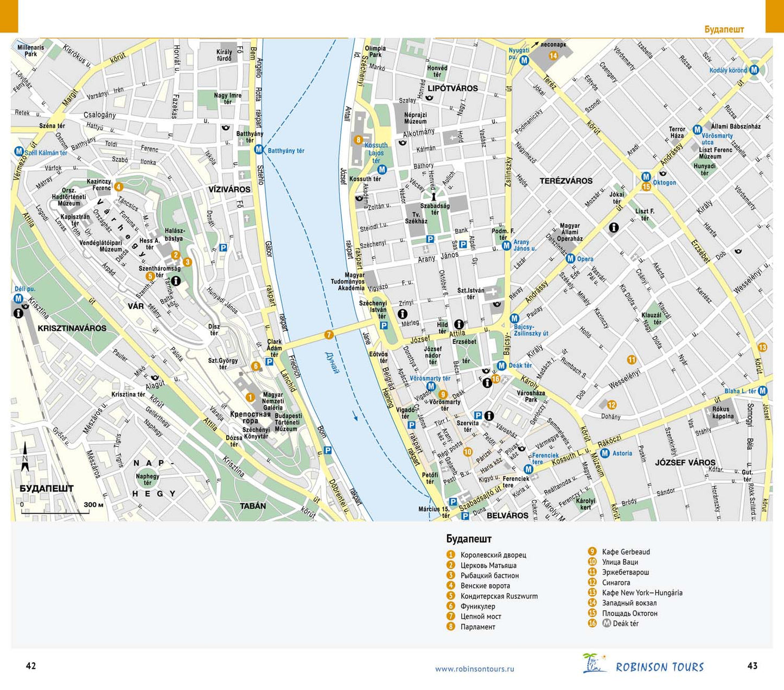Click map marker 14 near Nyugati station
Image resolution: width=784 pixels, height=690 pixels.
[x=553, y=55]
